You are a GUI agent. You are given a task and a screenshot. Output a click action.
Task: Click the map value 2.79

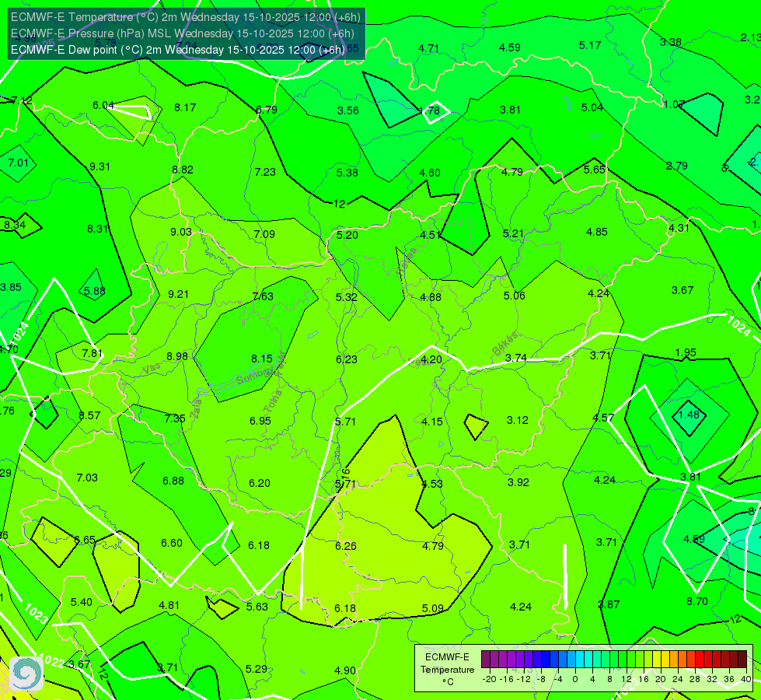click(x=676, y=166)
